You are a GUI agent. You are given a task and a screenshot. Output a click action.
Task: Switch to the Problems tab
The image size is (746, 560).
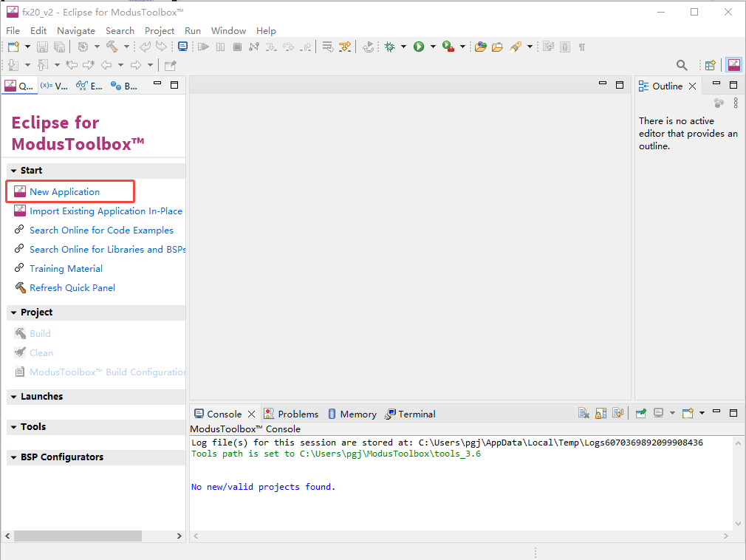tap(291, 414)
